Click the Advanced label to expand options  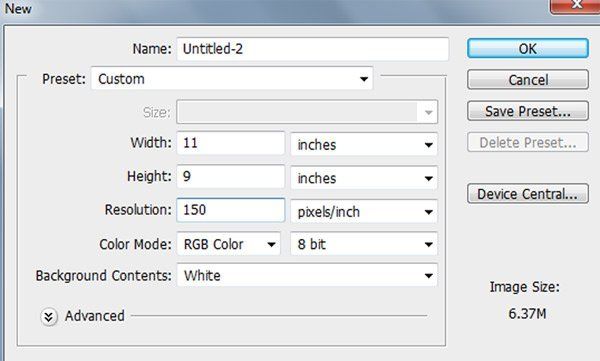pyautogui.click(x=95, y=316)
